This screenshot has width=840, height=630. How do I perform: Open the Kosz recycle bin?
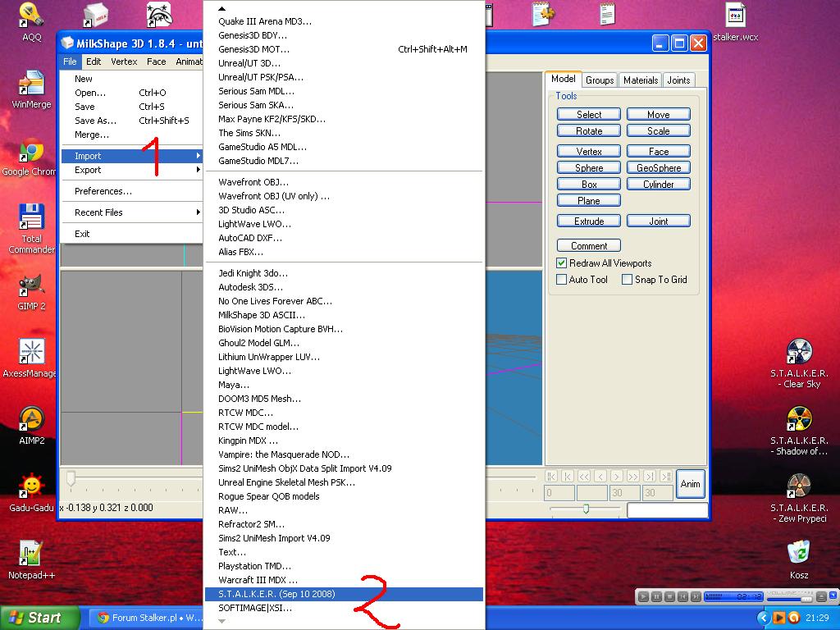click(x=799, y=560)
